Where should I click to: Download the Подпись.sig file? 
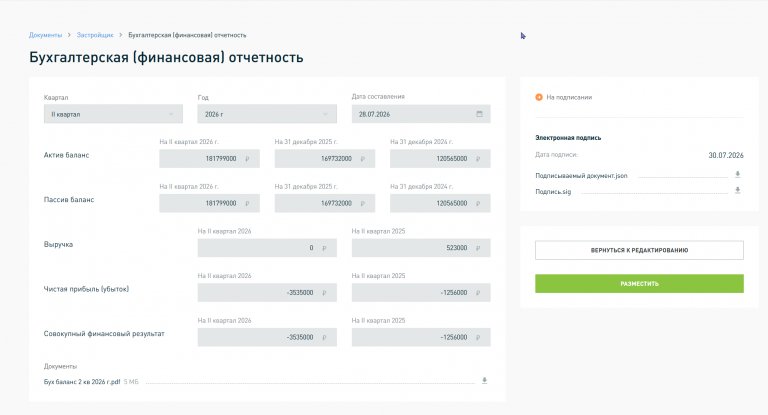click(x=737, y=191)
